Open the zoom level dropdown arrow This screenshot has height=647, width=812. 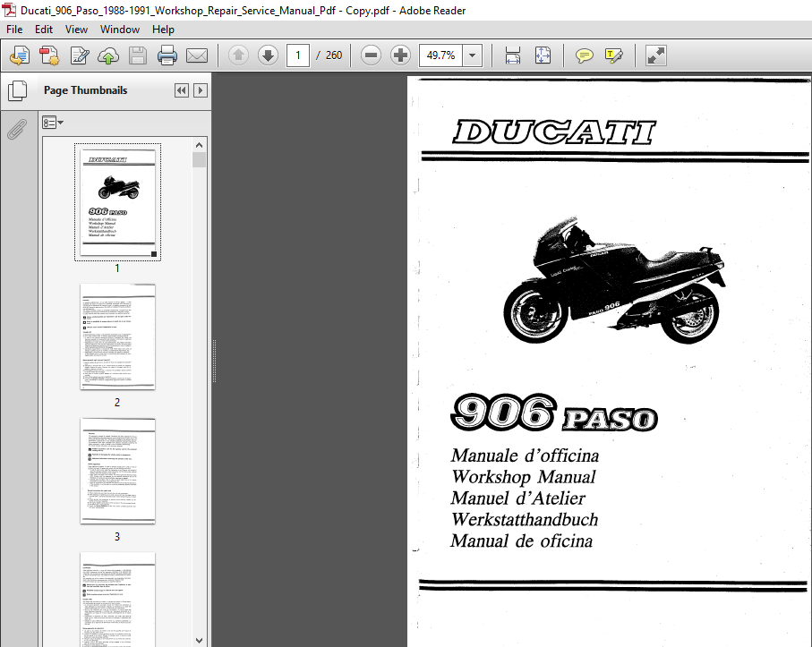pos(473,55)
